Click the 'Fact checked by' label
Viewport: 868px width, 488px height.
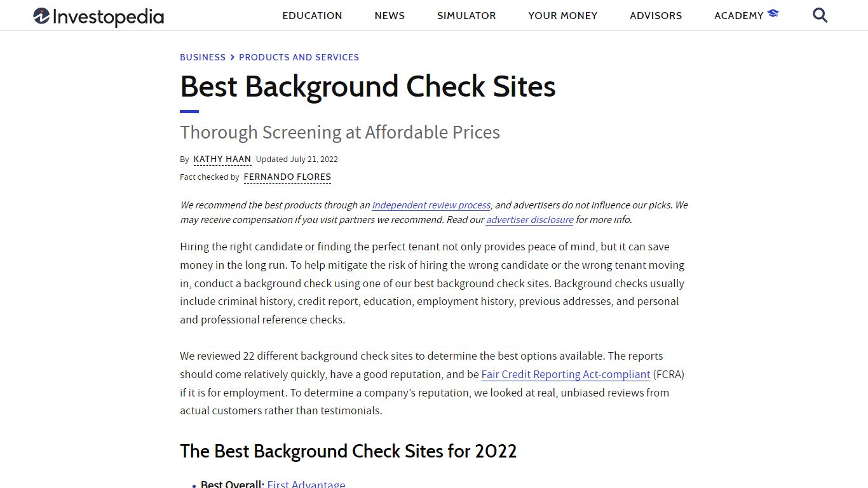210,177
